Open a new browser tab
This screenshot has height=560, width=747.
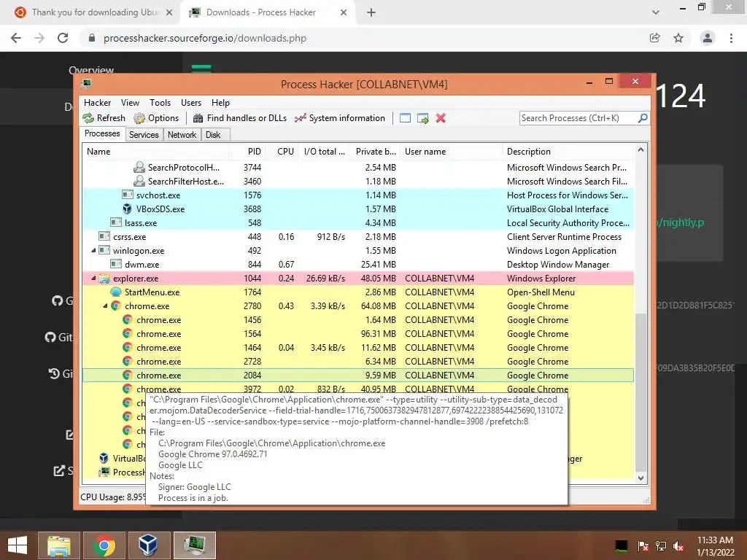(x=371, y=13)
